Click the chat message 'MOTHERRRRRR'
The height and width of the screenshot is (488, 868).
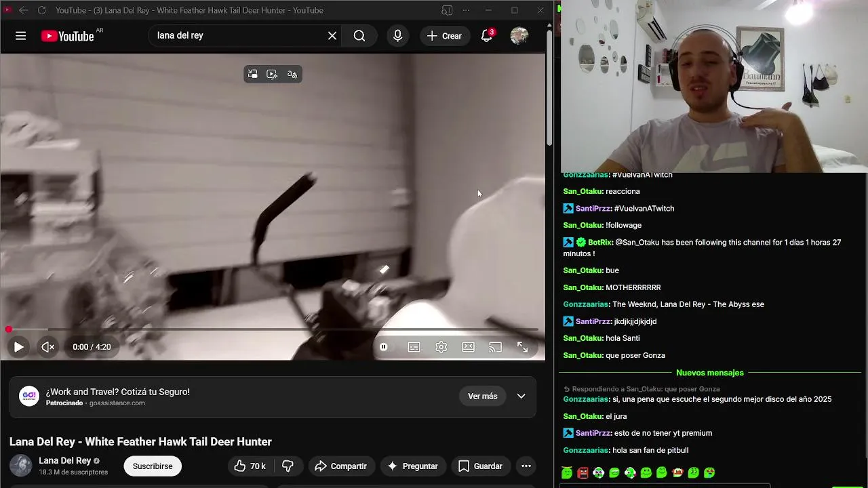633,287
